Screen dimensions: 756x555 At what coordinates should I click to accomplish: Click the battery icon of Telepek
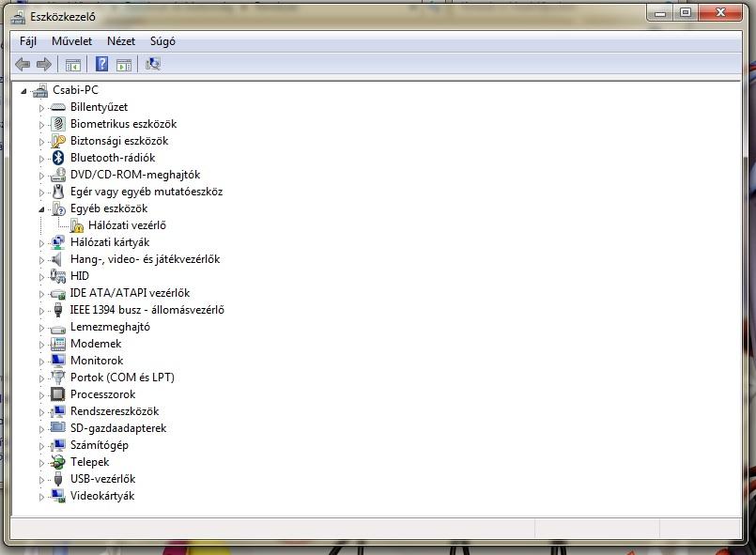point(58,462)
